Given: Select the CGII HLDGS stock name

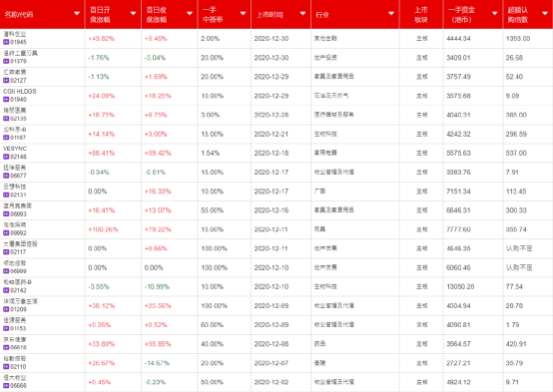Looking at the screenshot, I should pos(20,92).
